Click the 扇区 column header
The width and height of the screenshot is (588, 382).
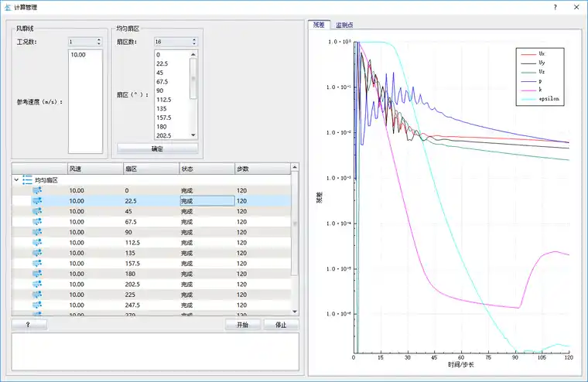point(151,169)
